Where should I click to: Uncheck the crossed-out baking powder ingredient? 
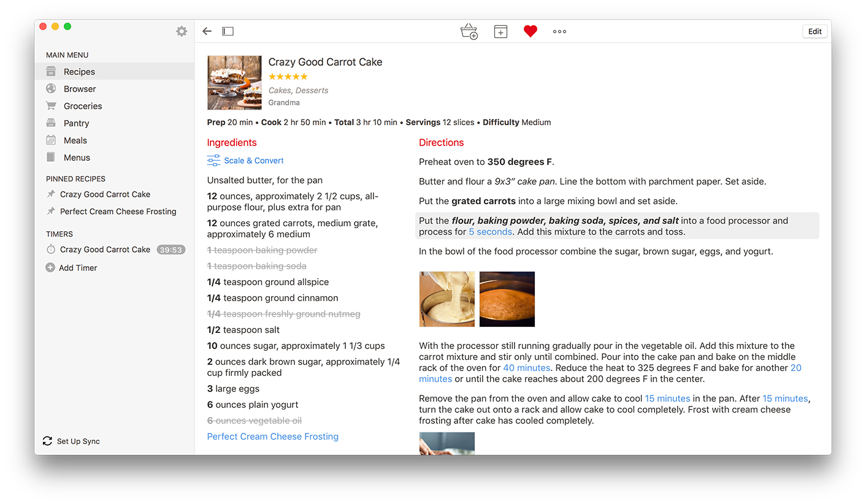coord(262,250)
